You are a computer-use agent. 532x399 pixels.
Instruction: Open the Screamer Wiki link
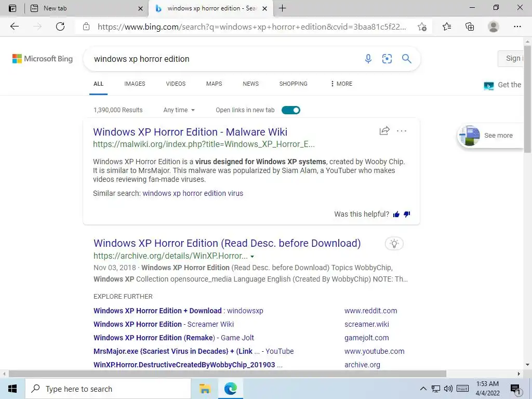pyautogui.click(x=164, y=324)
